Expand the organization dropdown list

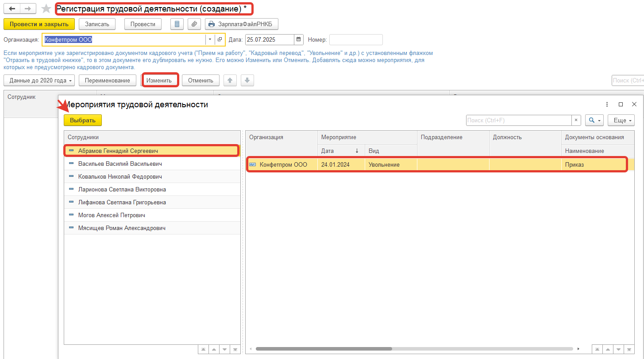pos(210,39)
